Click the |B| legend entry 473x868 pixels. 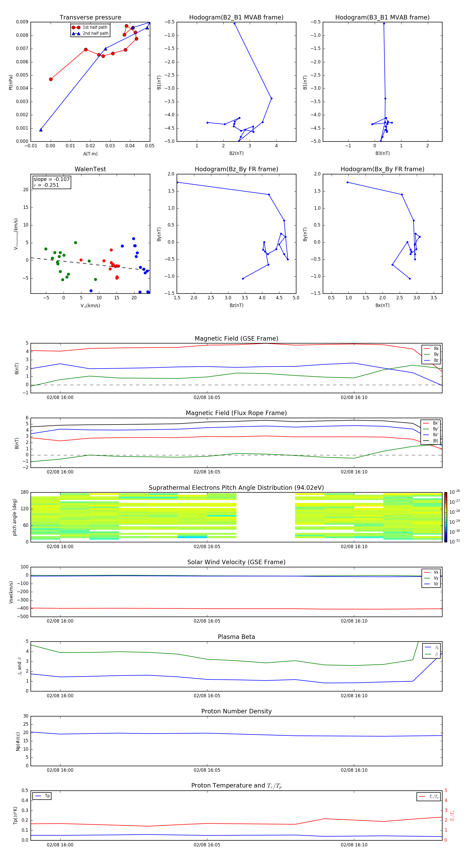point(431,441)
